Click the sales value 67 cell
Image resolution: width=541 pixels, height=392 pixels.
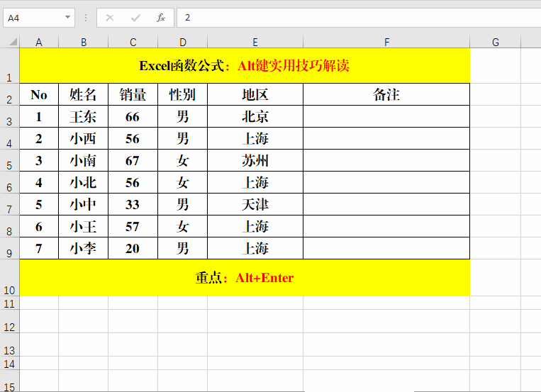(x=133, y=161)
